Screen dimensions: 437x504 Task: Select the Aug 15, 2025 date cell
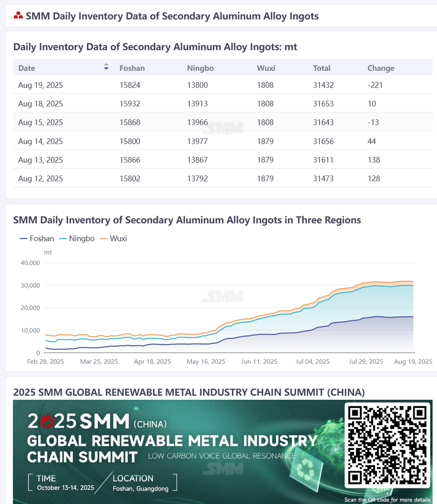coord(41,123)
